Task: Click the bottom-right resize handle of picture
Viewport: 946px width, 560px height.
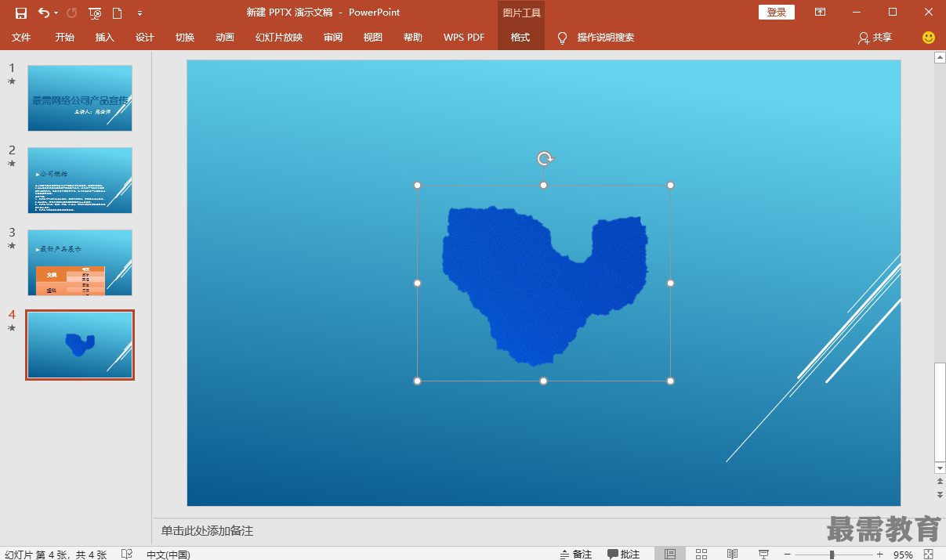Action: (x=670, y=381)
